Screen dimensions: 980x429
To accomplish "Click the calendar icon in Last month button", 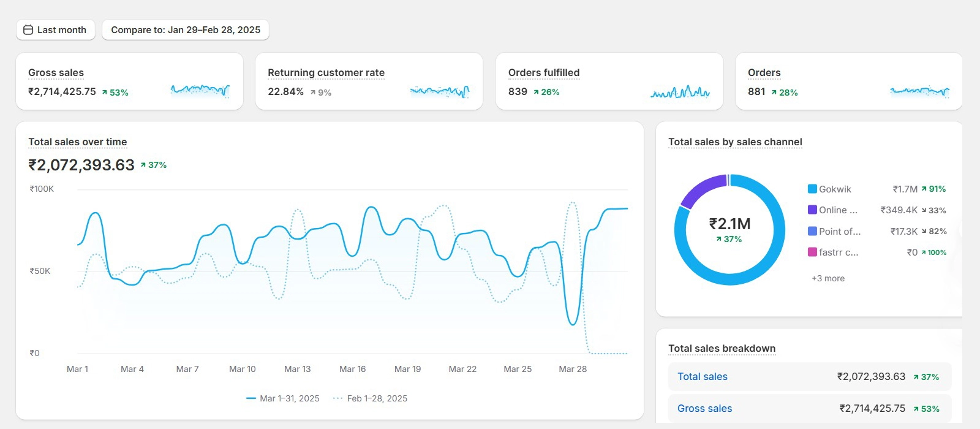I will tap(28, 30).
